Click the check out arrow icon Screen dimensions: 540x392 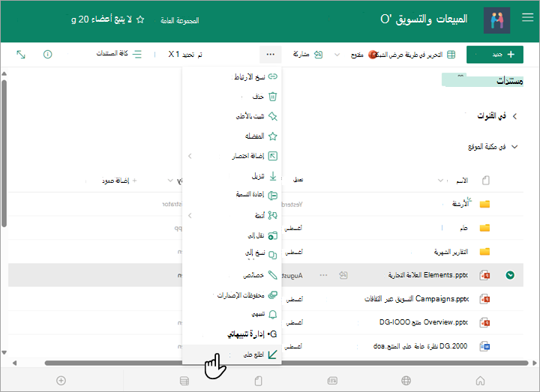(x=272, y=355)
